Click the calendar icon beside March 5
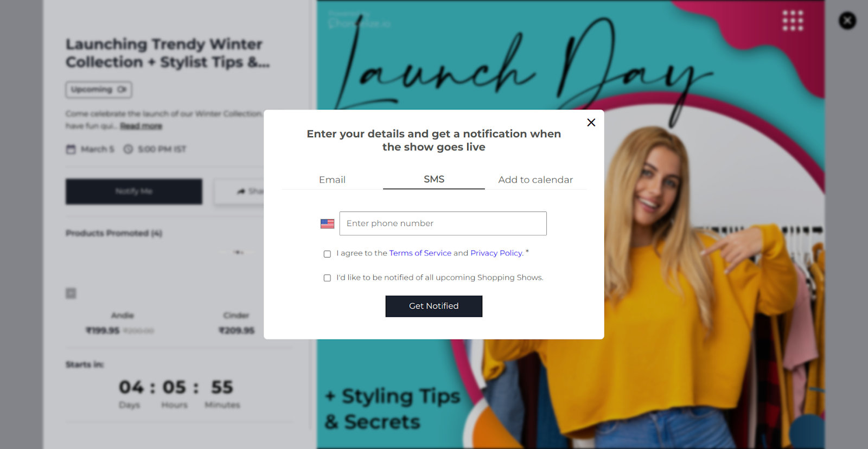Screen dimensions: 868x449 [71, 149]
